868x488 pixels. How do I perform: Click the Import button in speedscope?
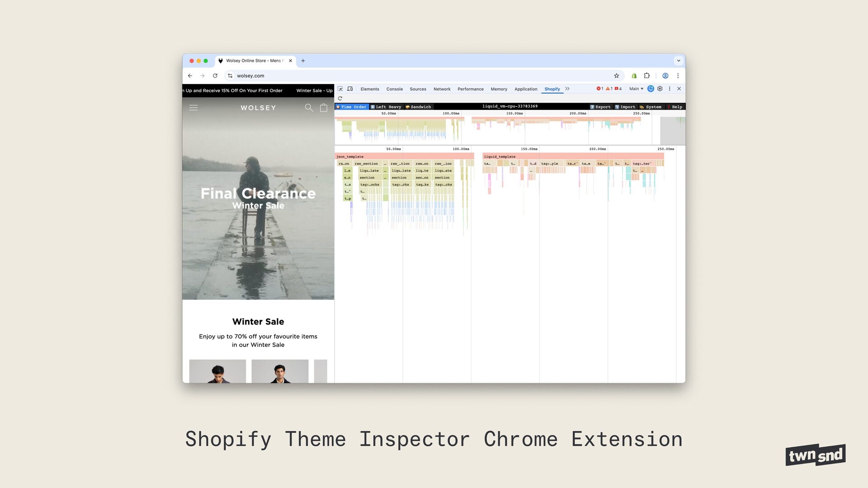click(x=625, y=107)
